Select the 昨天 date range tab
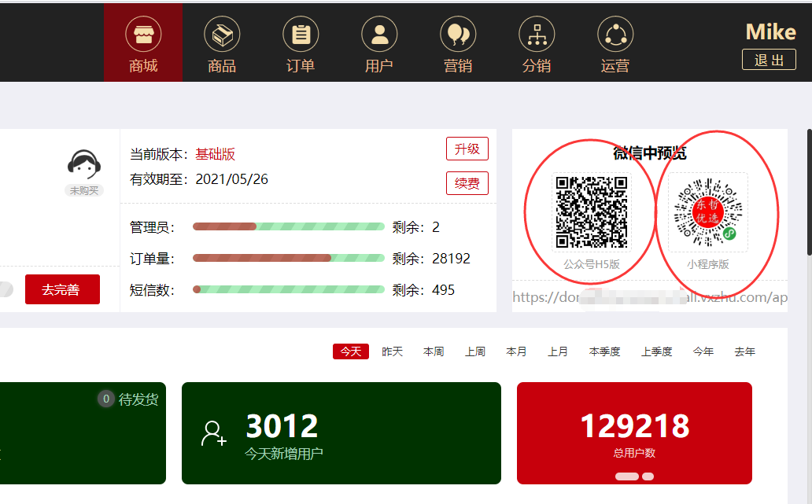Image resolution: width=812 pixels, height=504 pixels. coord(392,351)
